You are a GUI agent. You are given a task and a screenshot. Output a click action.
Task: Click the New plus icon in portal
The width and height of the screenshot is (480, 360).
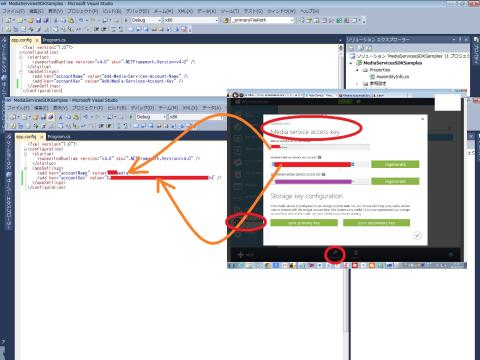pos(241,255)
